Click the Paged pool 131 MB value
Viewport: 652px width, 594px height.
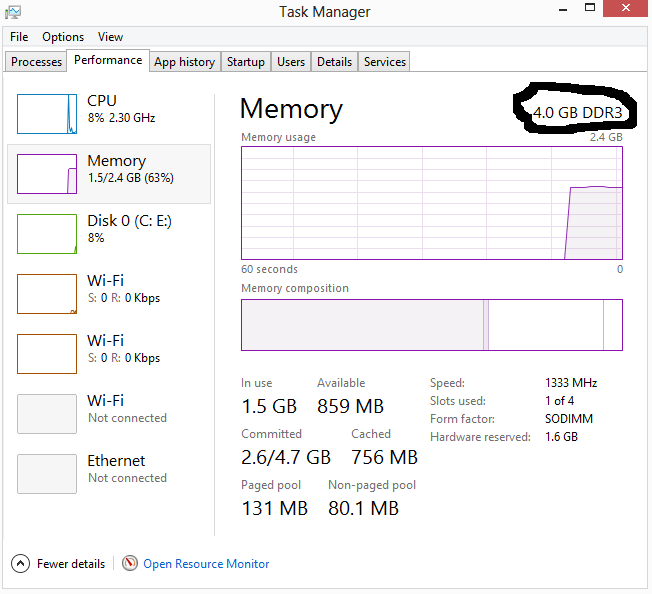click(x=274, y=508)
